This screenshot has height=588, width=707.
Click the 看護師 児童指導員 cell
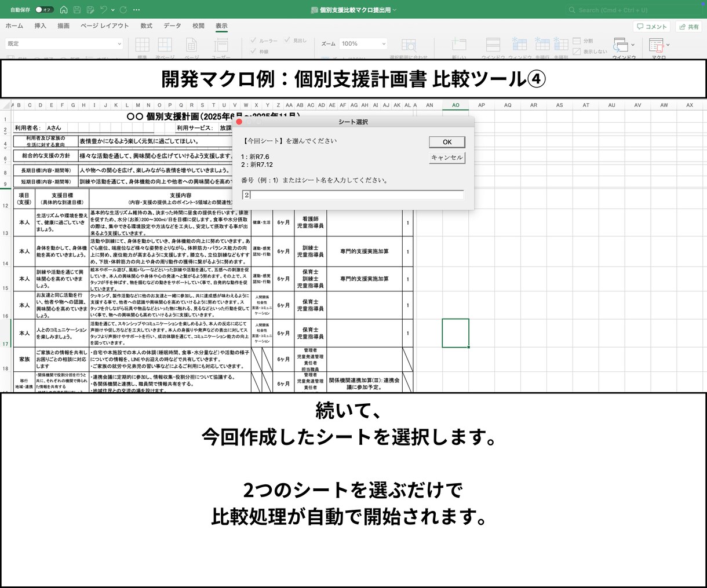310,222
